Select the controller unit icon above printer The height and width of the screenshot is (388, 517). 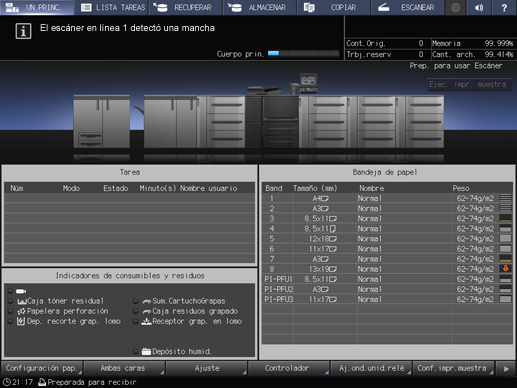(308, 83)
